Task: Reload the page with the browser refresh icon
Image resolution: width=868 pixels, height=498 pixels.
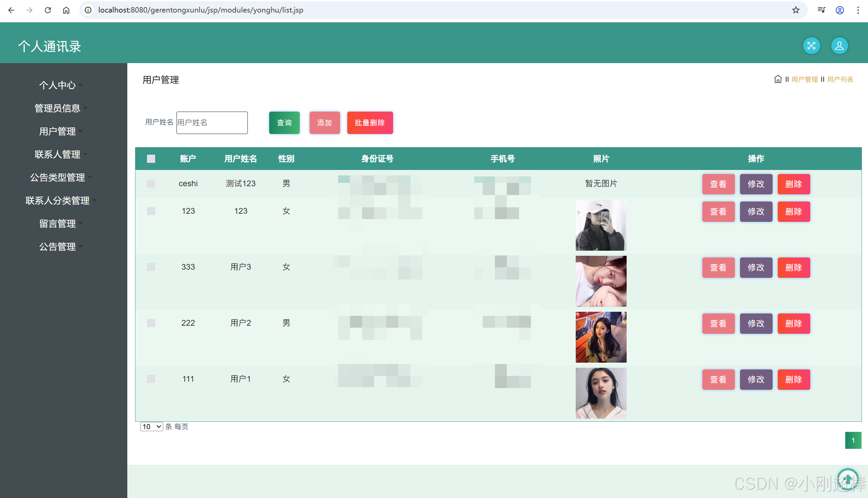Action: [x=48, y=10]
